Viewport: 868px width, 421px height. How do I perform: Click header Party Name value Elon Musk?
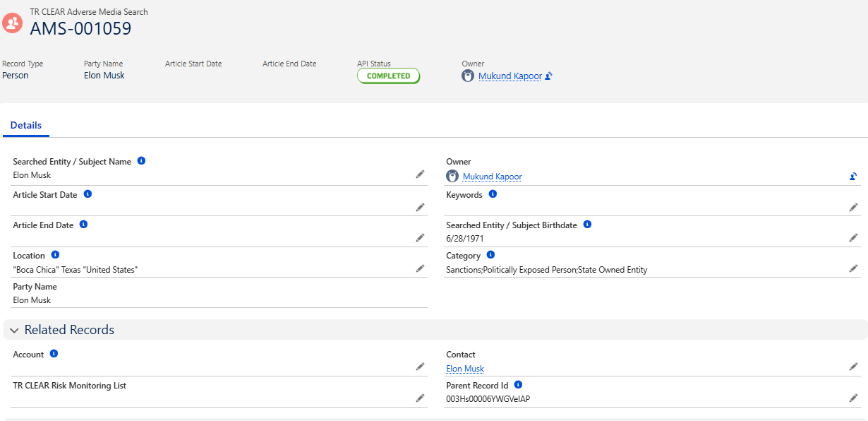[104, 76]
